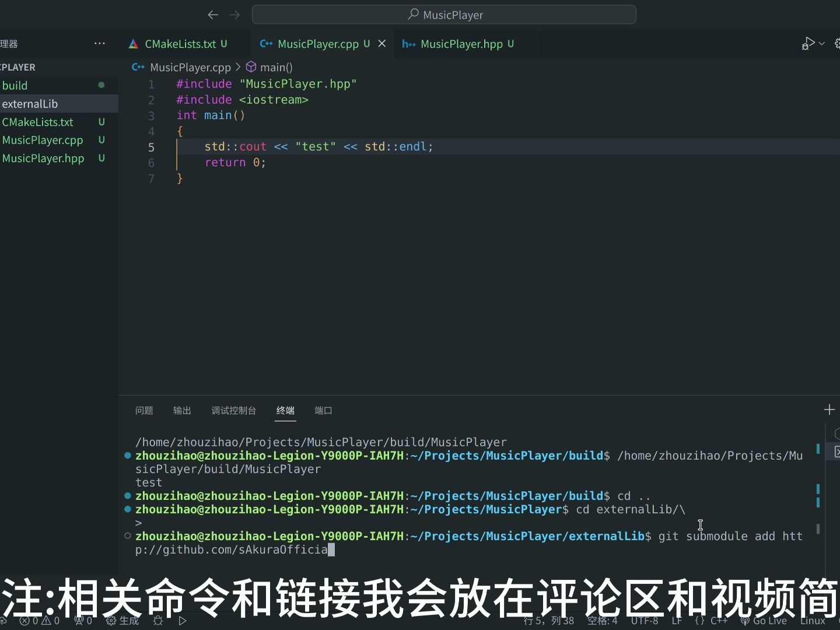Toggle the run triangle in the status bar
The image size is (840, 630).
[183, 621]
